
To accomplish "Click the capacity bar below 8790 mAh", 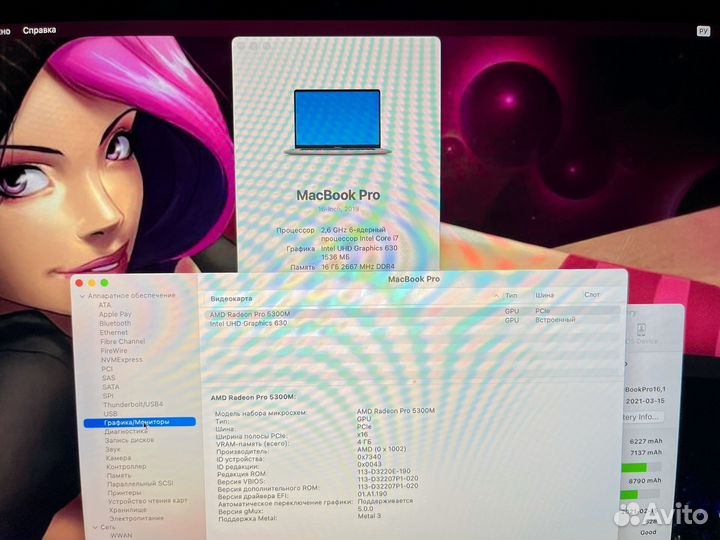I will [x=641, y=495].
